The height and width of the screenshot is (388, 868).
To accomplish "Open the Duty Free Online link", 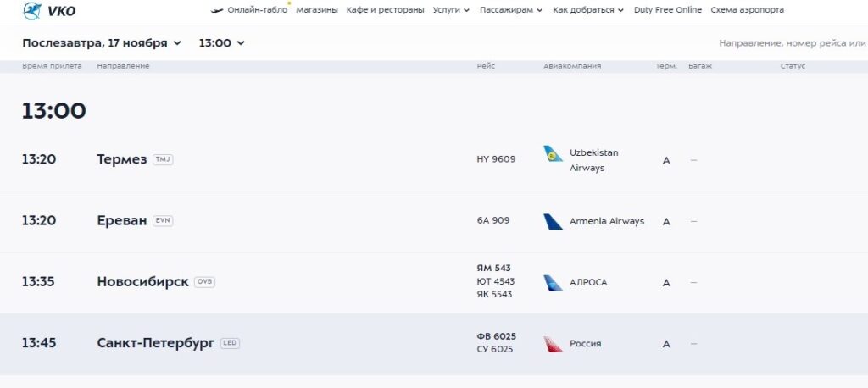I will tap(668, 10).
